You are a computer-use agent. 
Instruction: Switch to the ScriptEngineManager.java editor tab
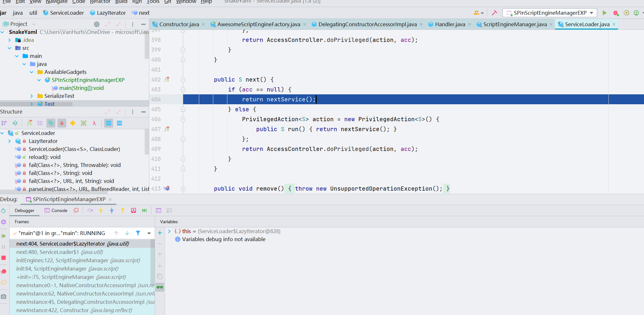click(515, 24)
